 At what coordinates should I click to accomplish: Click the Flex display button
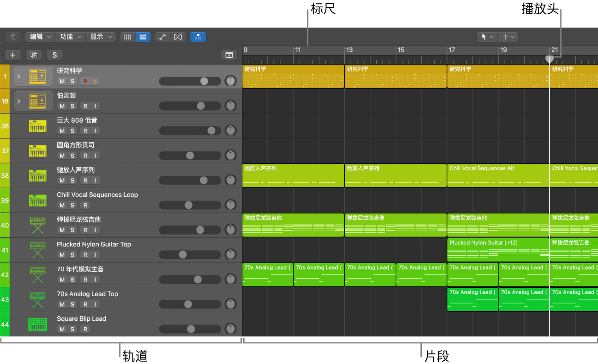click(x=178, y=37)
